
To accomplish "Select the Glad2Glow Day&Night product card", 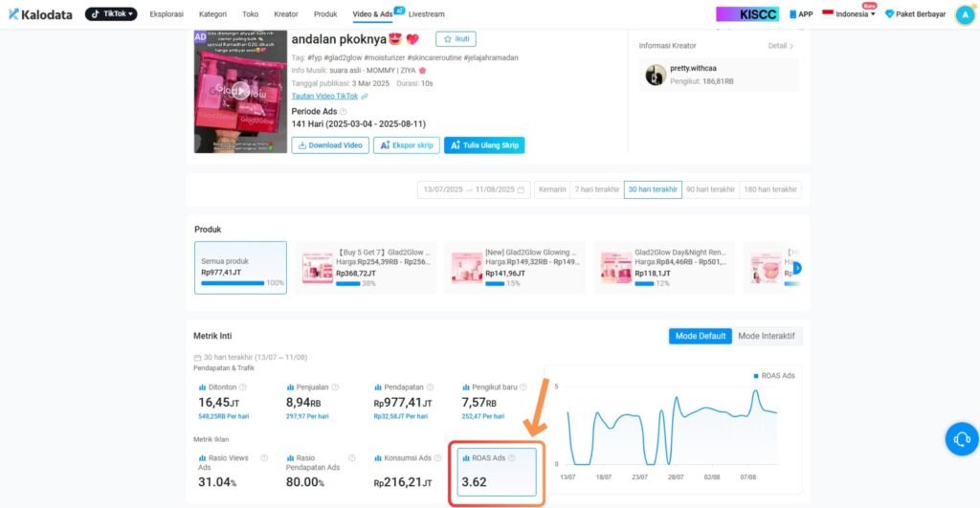I will point(665,268).
